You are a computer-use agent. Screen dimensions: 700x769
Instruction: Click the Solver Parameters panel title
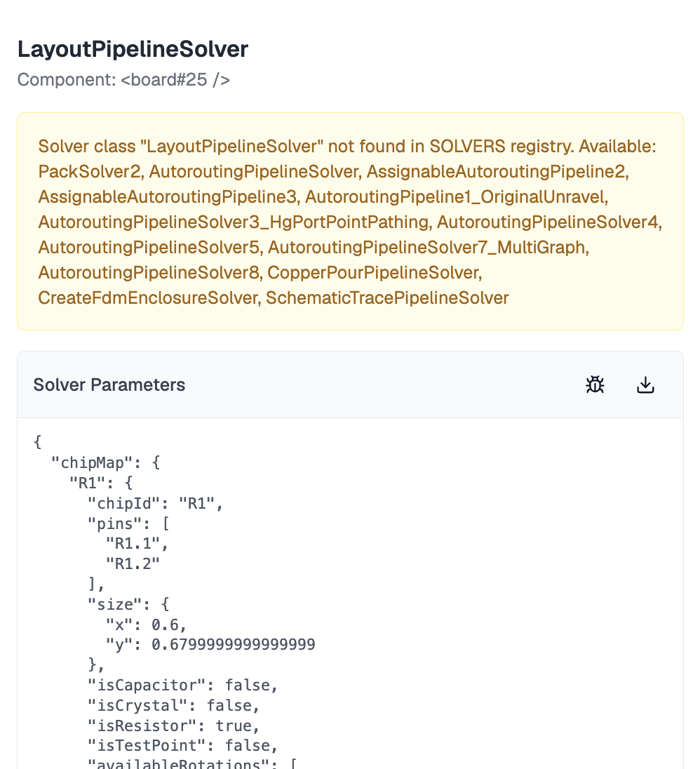tap(109, 385)
